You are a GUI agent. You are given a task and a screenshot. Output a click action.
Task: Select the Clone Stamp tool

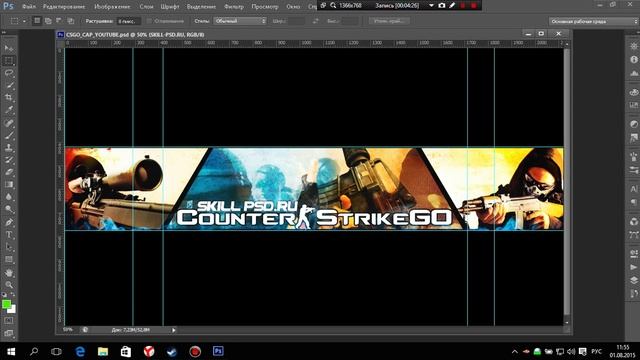(9, 147)
